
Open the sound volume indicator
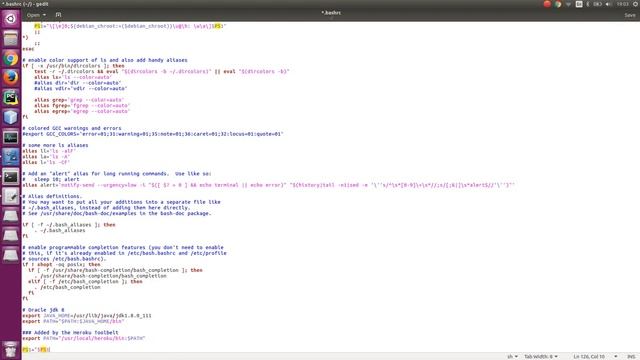point(609,4)
